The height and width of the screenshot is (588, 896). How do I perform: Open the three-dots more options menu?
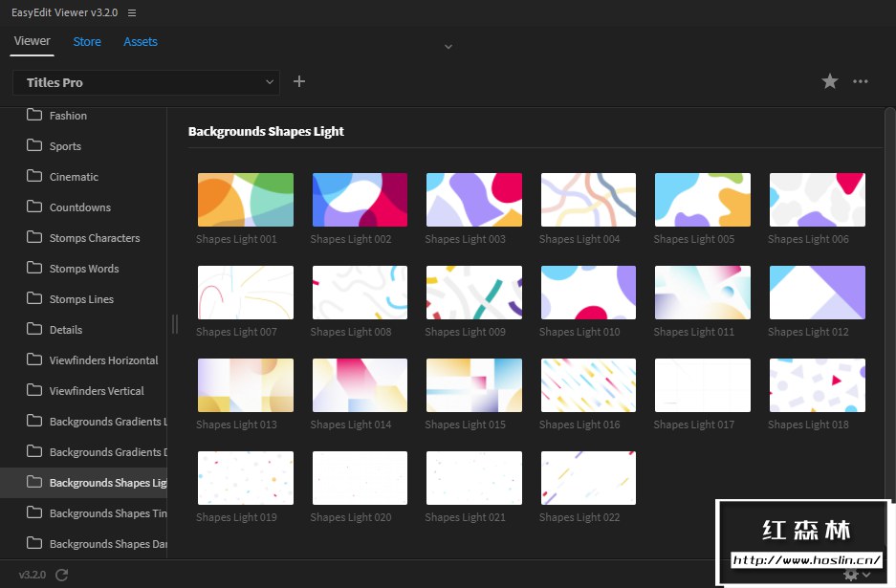pyautogui.click(x=860, y=81)
